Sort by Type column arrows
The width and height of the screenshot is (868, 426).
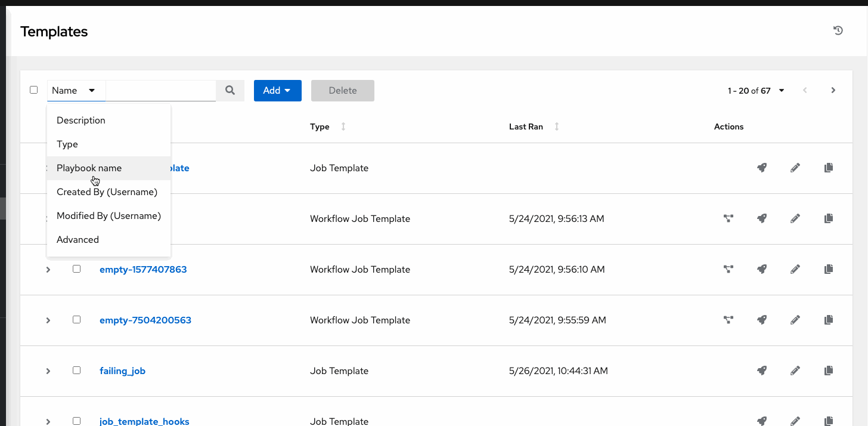click(343, 126)
